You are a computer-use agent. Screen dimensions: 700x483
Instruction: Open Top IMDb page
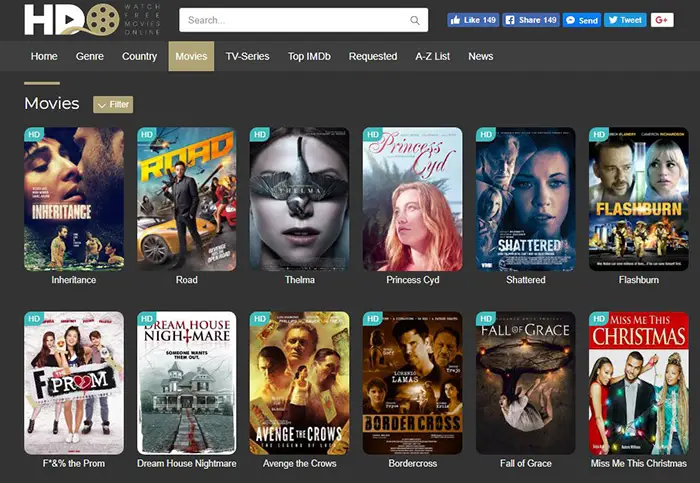click(309, 56)
